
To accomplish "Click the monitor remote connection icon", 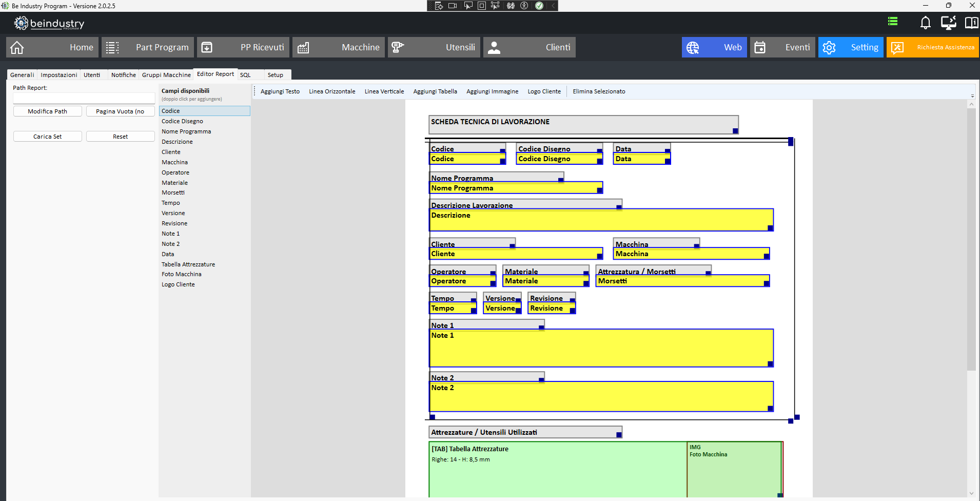I will coord(948,23).
